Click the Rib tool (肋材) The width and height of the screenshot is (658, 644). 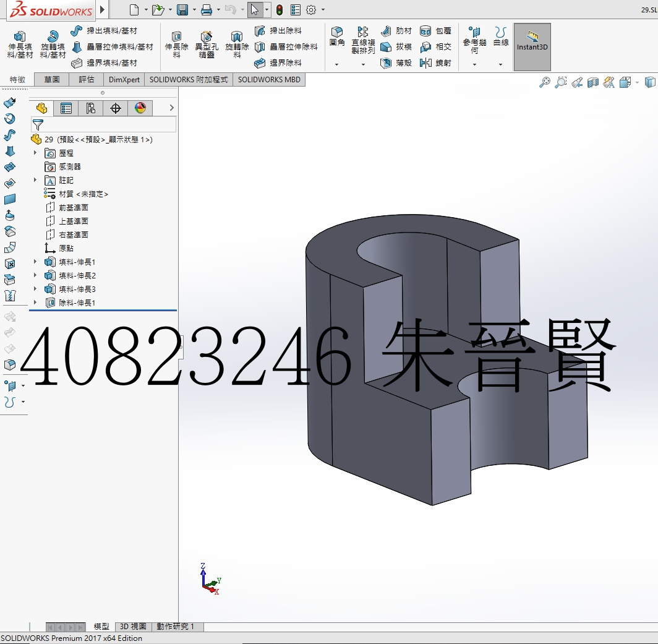pyautogui.click(x=396, y=31)
